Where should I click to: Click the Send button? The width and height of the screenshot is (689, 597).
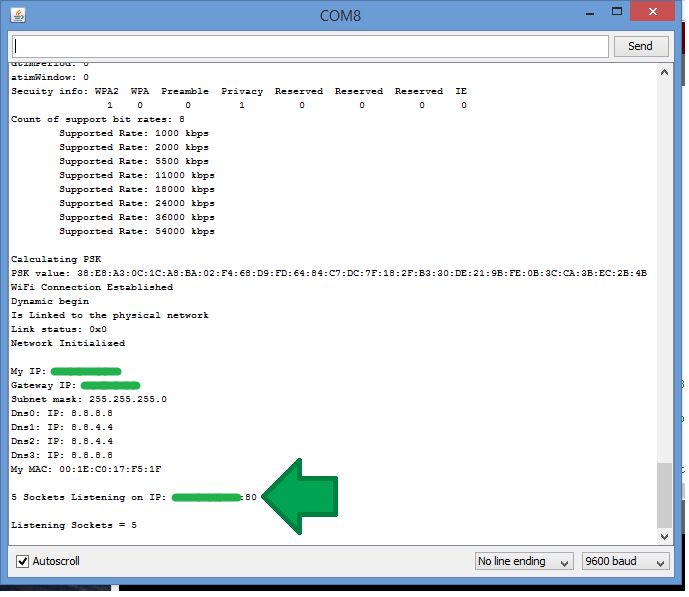pos(641,46)
